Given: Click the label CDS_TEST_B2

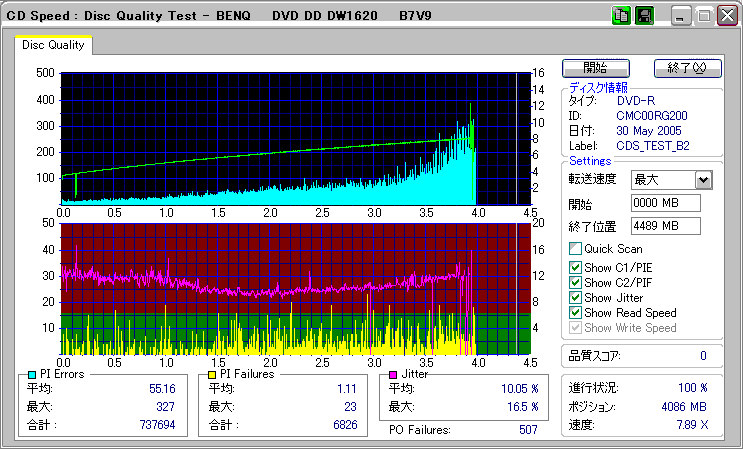Looking at the screenshot, I should click(x=653, y=146).
